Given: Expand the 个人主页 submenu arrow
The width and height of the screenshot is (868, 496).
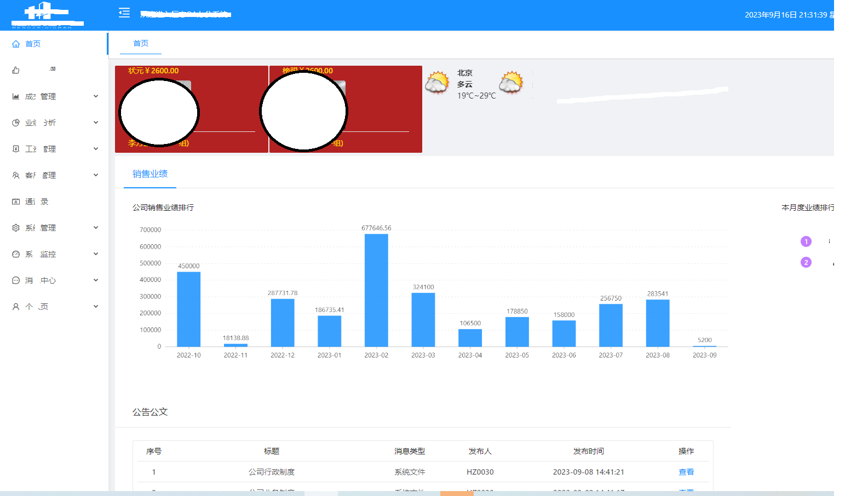Looking at the screenshot, I should tap(96, 307).
